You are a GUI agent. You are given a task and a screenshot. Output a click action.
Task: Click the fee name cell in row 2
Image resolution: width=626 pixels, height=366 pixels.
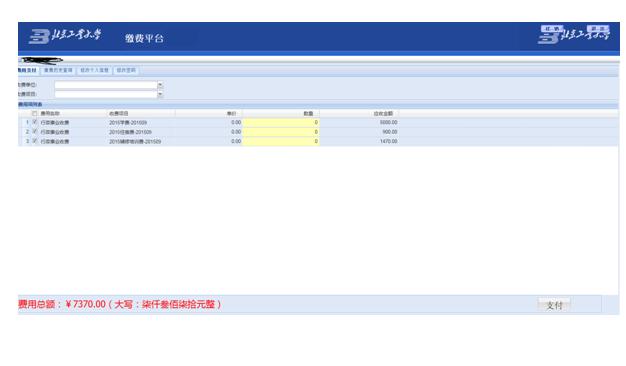(x=55, y=132)
